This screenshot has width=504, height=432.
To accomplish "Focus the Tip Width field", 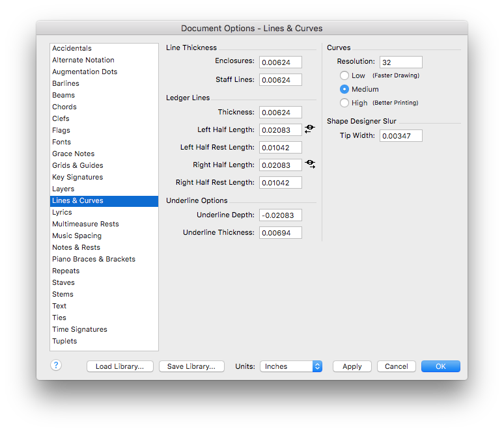I will coord(401,136).
